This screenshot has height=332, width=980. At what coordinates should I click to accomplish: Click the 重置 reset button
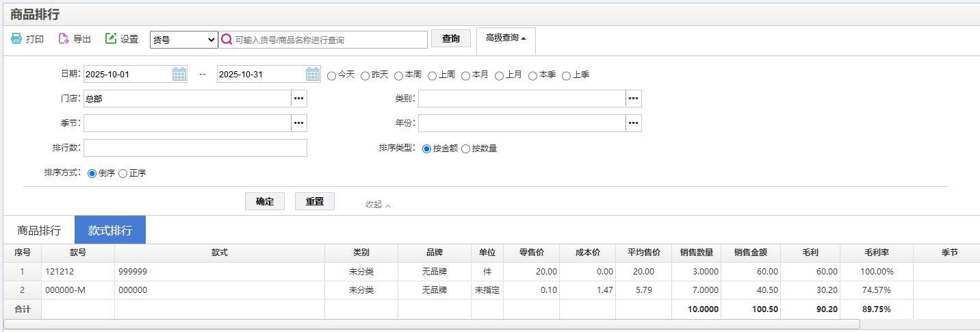pos(315,201)
